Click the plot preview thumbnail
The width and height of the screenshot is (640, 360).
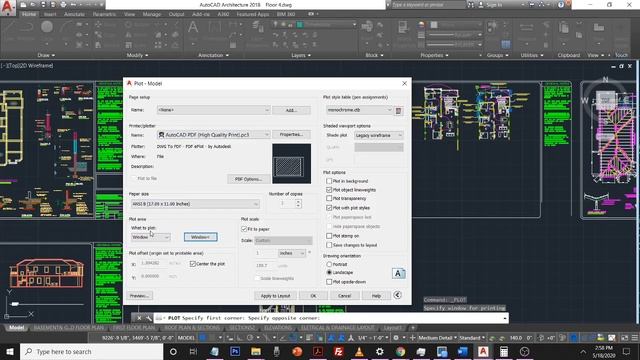tap(291, 164)
